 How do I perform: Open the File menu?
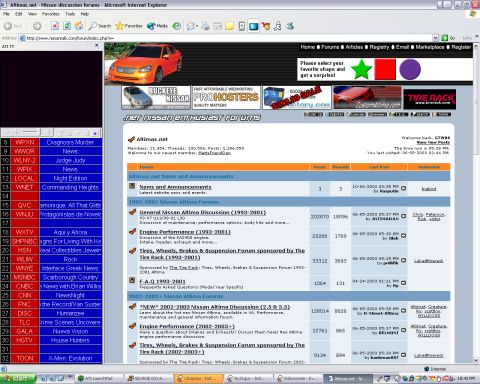click(x=6, y=14)
